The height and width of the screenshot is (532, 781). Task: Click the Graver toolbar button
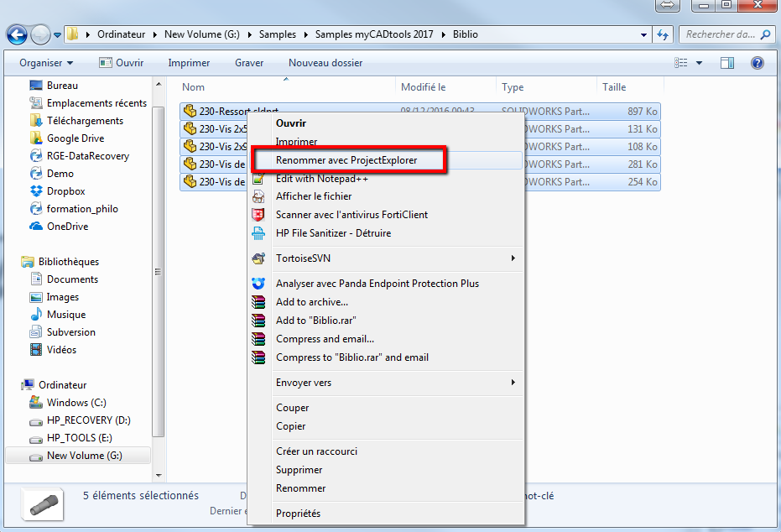(x=249, y=63)
